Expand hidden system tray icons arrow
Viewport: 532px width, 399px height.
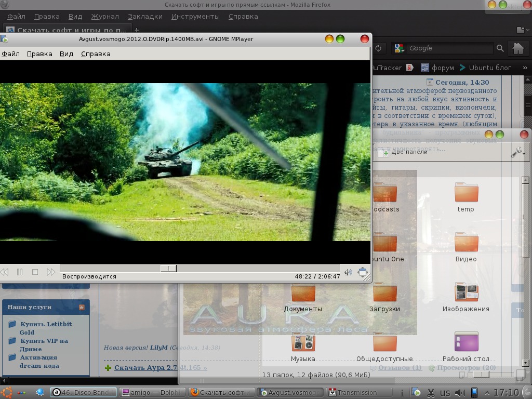[487, 393]
